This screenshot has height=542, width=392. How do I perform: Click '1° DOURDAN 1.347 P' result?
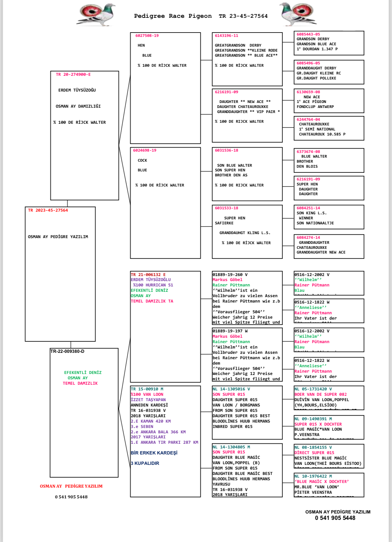(x=317, y=49)
